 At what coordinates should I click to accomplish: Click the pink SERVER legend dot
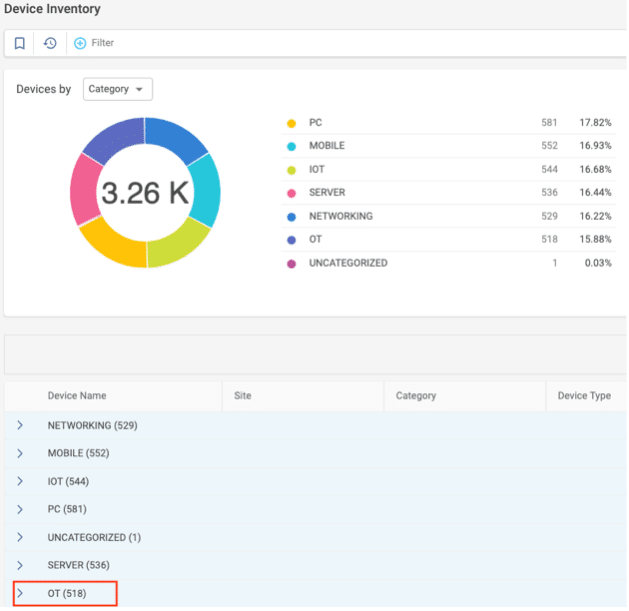[x=292, y=193]
